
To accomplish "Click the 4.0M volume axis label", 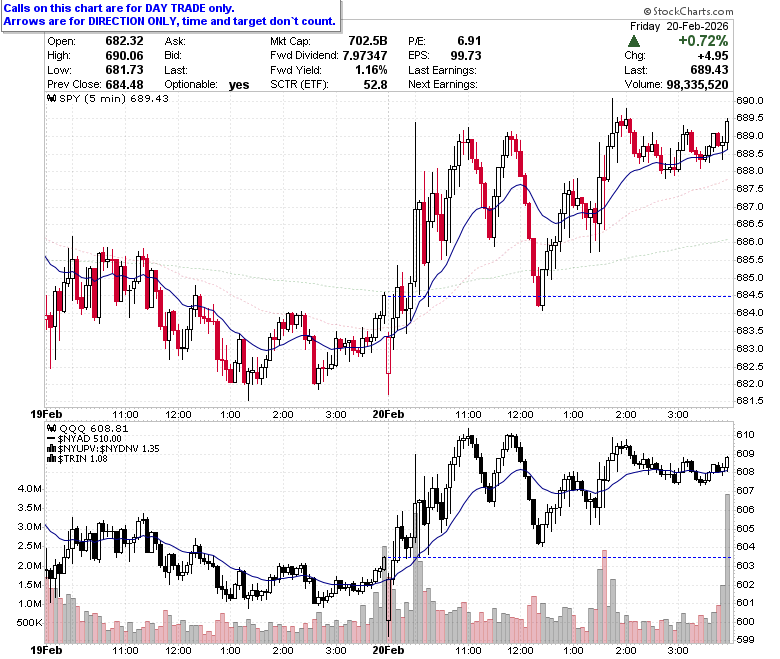I will [30, 489].
